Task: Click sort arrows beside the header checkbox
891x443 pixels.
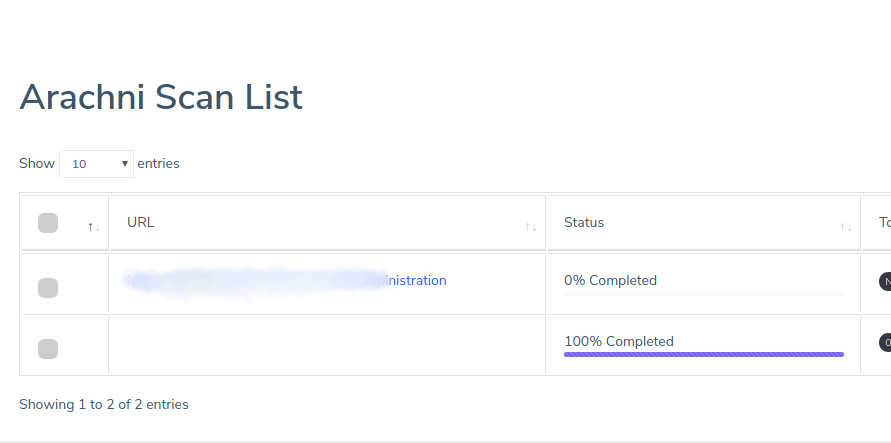Action: point(94,227)
